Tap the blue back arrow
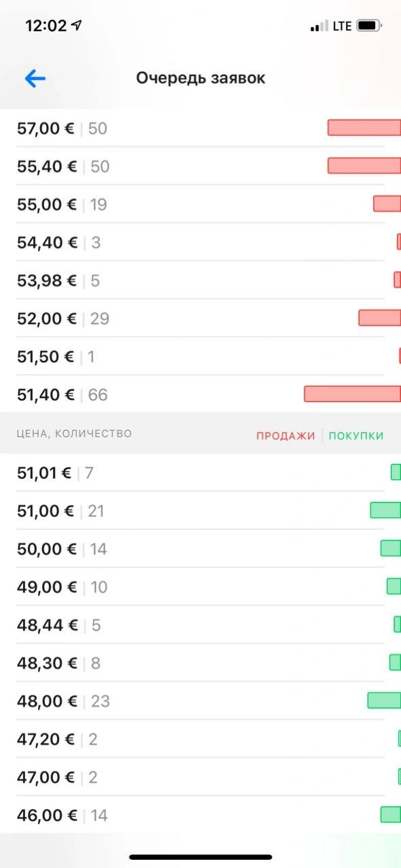 point(33,78)
